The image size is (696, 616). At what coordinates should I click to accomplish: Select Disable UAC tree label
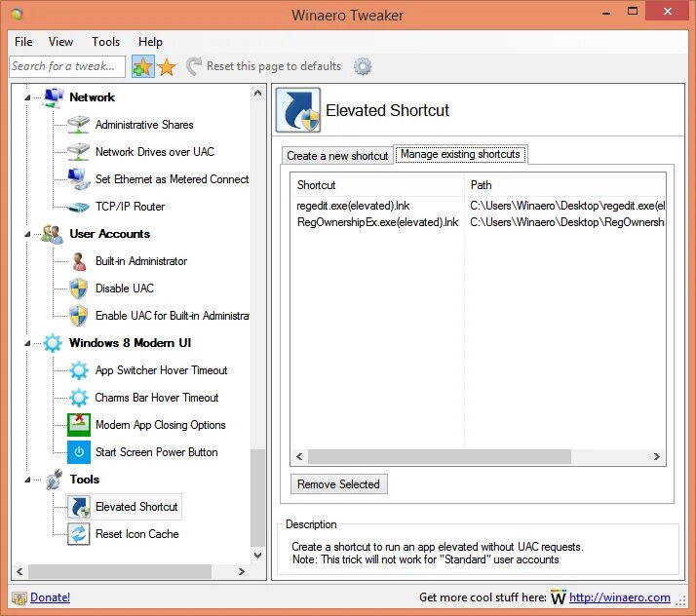pos(125,289)
